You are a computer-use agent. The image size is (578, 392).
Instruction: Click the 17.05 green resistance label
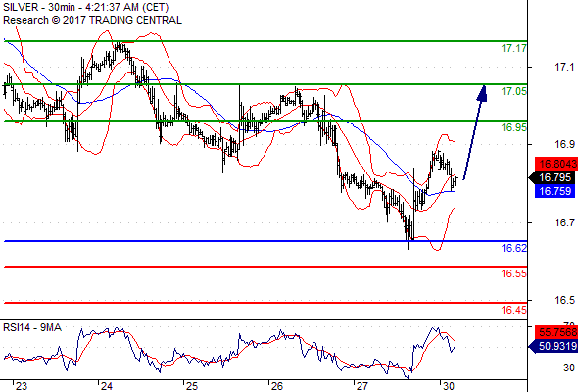[514, 91]
